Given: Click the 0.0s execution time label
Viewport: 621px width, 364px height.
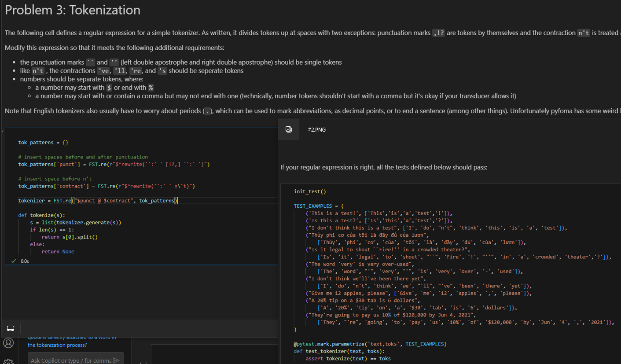Looking at the screenshot, I should pyautogui.click(x=25, y=261).
